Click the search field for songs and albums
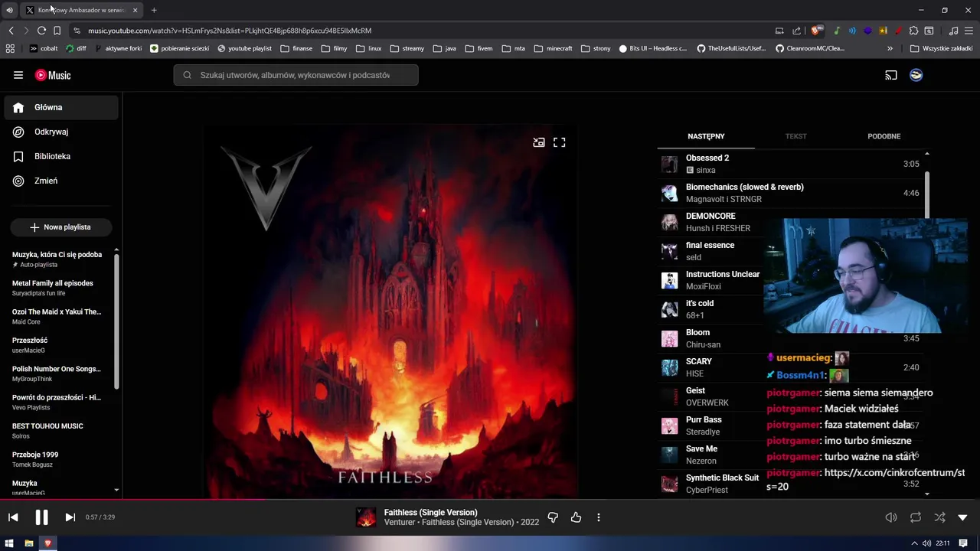 [296, 75]
